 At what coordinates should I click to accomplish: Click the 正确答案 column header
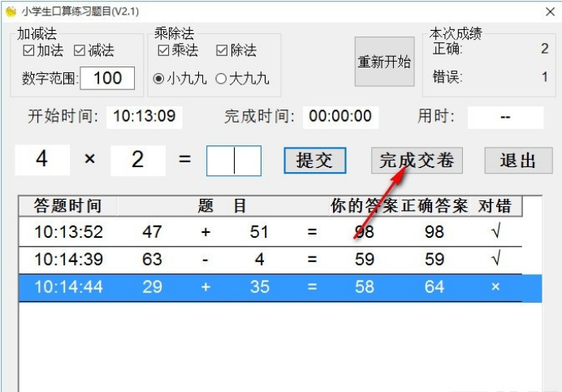point(434,206)
